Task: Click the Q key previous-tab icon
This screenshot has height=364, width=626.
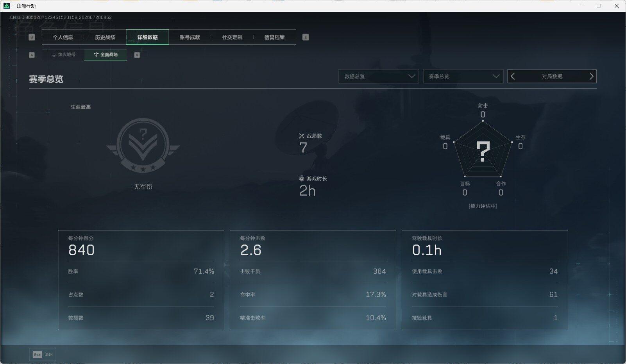Action: pos(32,37)
